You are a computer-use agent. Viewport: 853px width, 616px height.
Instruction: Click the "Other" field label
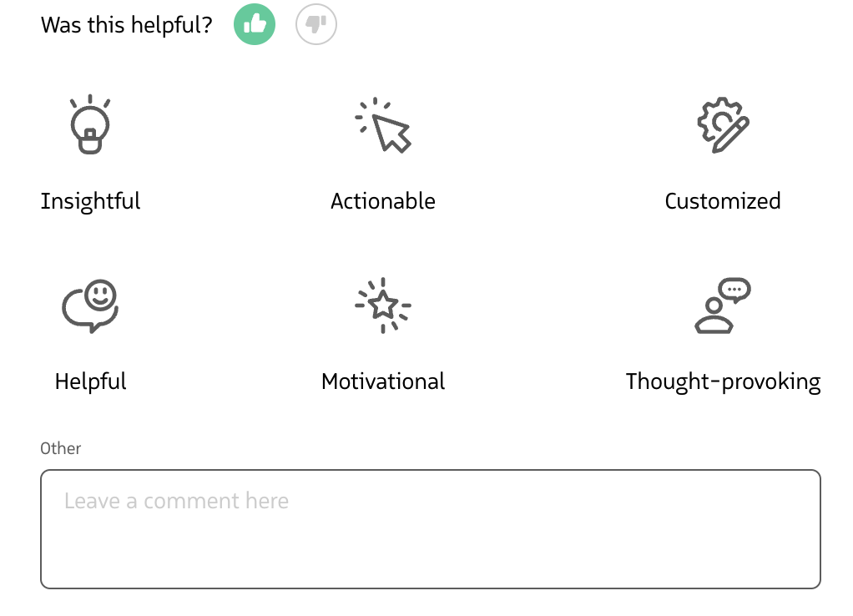pyautogui.click(x=61, y=448)
